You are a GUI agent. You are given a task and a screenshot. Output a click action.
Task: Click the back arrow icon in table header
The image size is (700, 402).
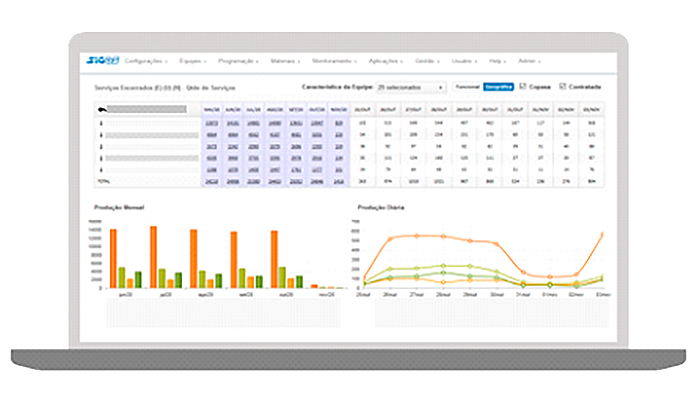(102, 109)
